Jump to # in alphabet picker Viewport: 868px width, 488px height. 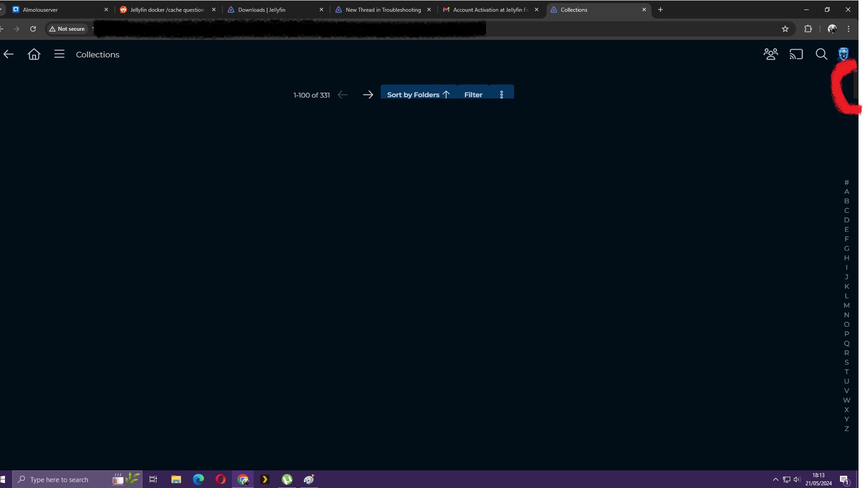tap(847, 183)
